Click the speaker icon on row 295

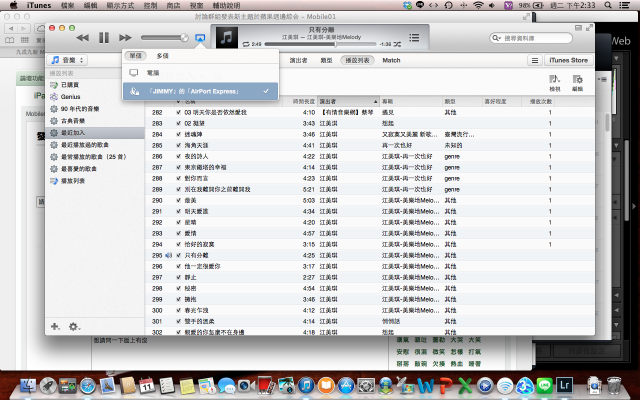tap(168, 256)
